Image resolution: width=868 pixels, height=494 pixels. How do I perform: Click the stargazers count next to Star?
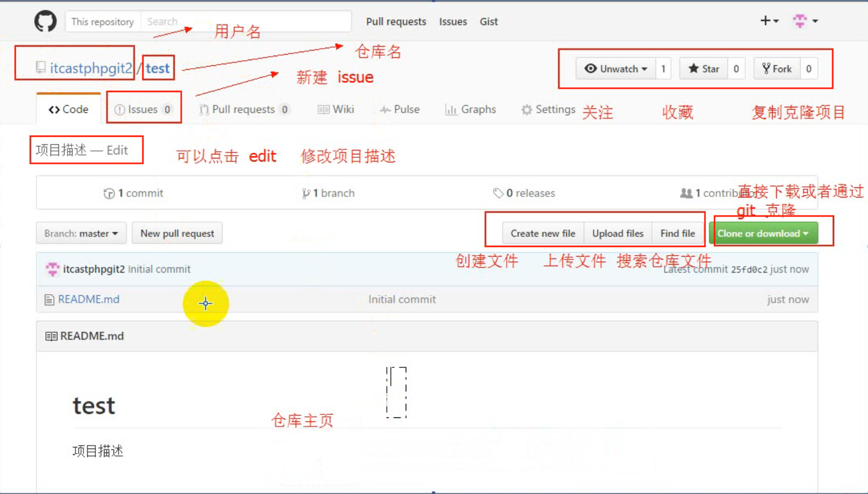pyautogui.click(x=736, y=69)
